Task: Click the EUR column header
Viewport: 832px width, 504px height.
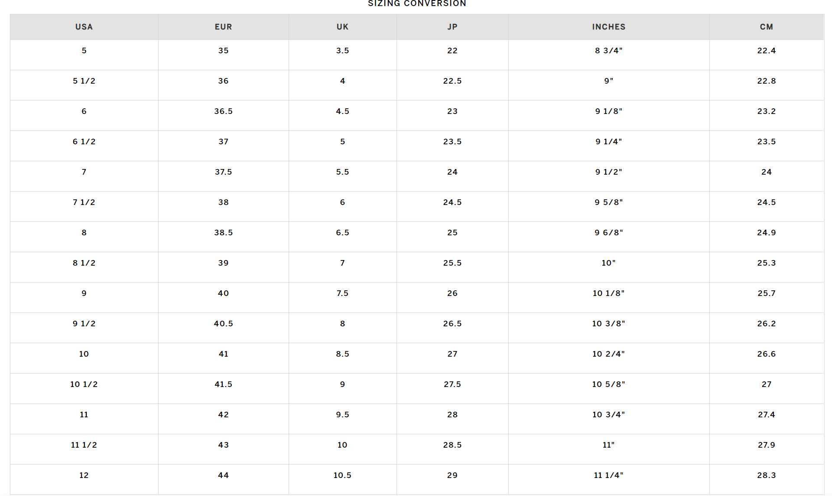Action: [x=223, y=27]
